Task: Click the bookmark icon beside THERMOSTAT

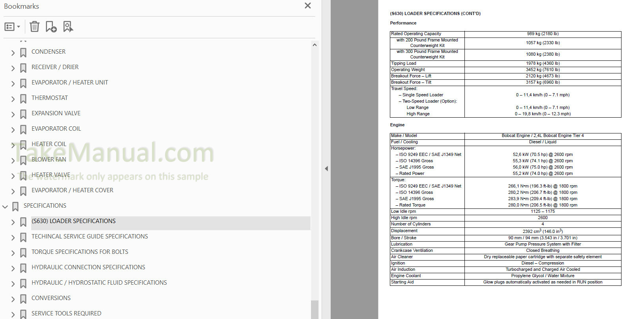Action: pos(23,99)
